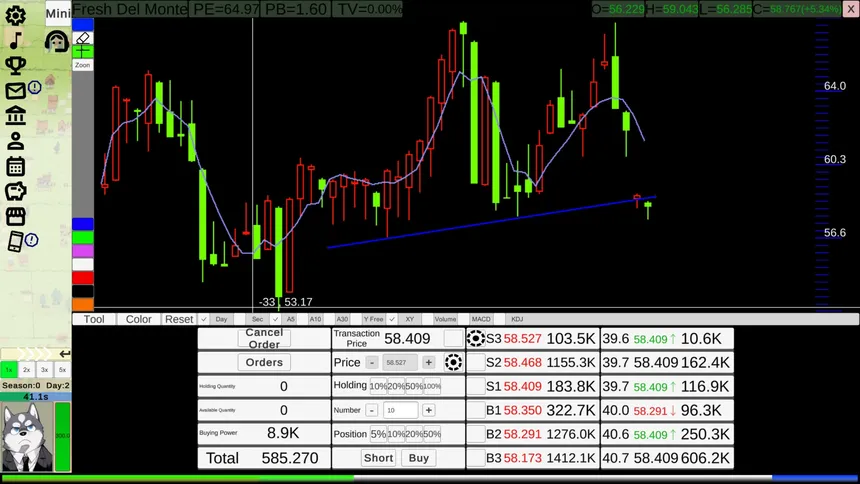Toggle the checkbox beside S2 row
This screenshot has width=860, height=484.
point(476,362)
